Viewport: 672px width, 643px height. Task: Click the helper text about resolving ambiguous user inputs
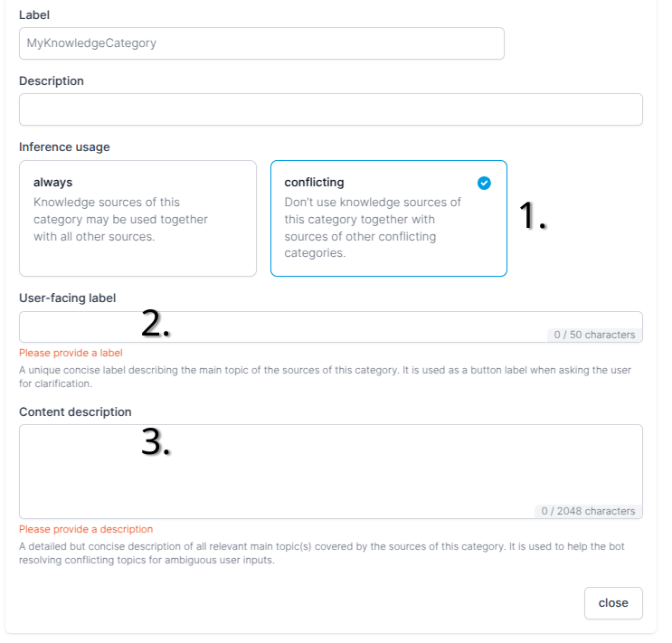point(321,553)
